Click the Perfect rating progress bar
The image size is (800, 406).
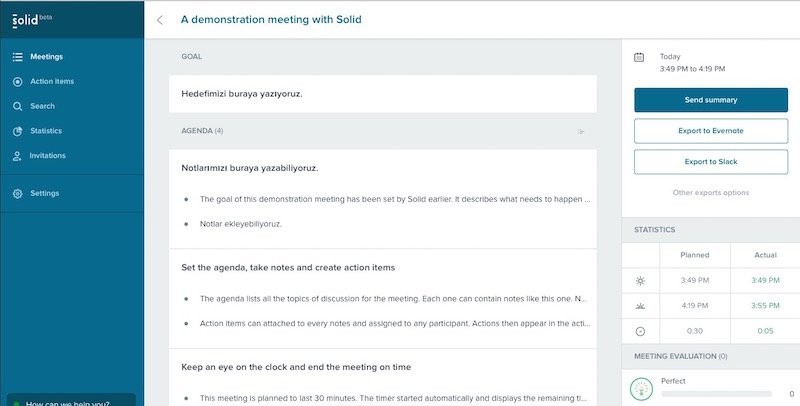pos(717,395)
